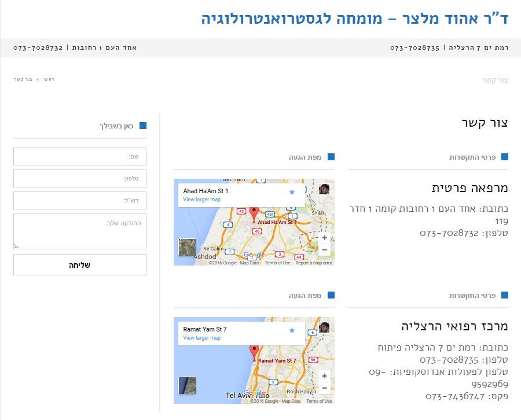The height and width of the screenshot is (420, 521).
Task: Click צור קשר page heading
Action: tap(485, 123)
